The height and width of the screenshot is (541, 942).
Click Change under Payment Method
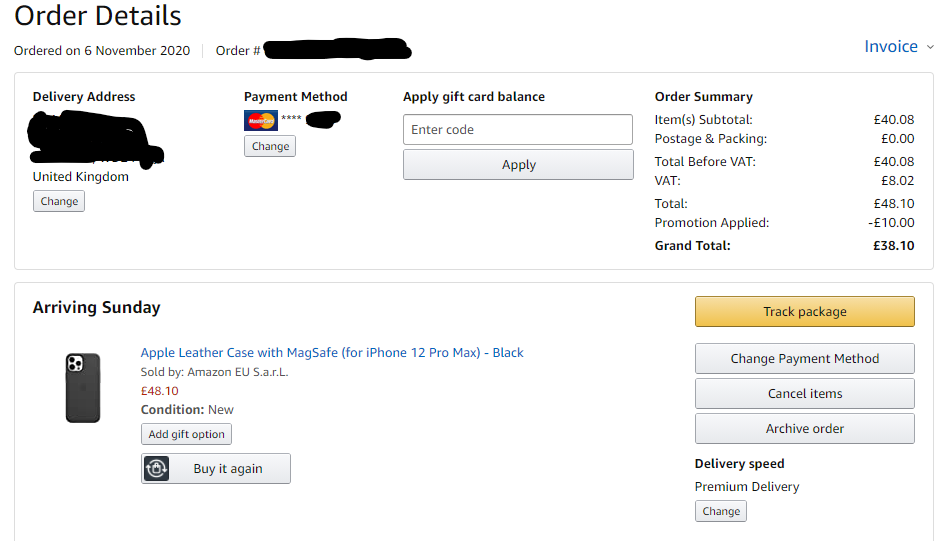pyautogui.click(x=270, y=146)
